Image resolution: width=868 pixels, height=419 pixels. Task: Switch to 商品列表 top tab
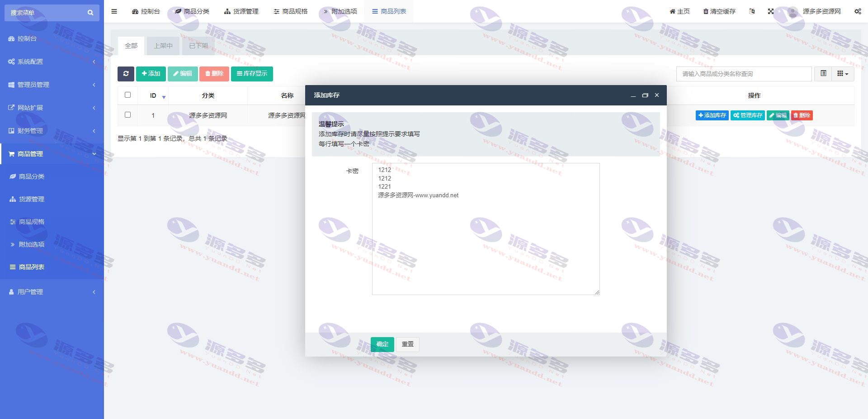[389, 11]
